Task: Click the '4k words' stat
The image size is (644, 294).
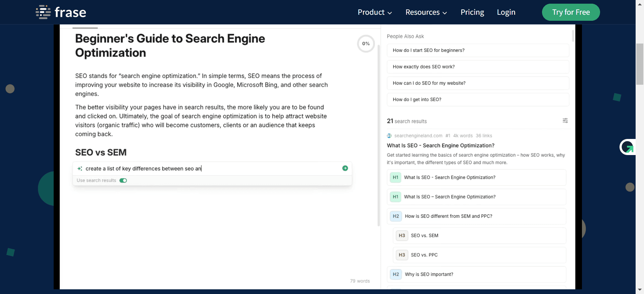Action: 463,136
